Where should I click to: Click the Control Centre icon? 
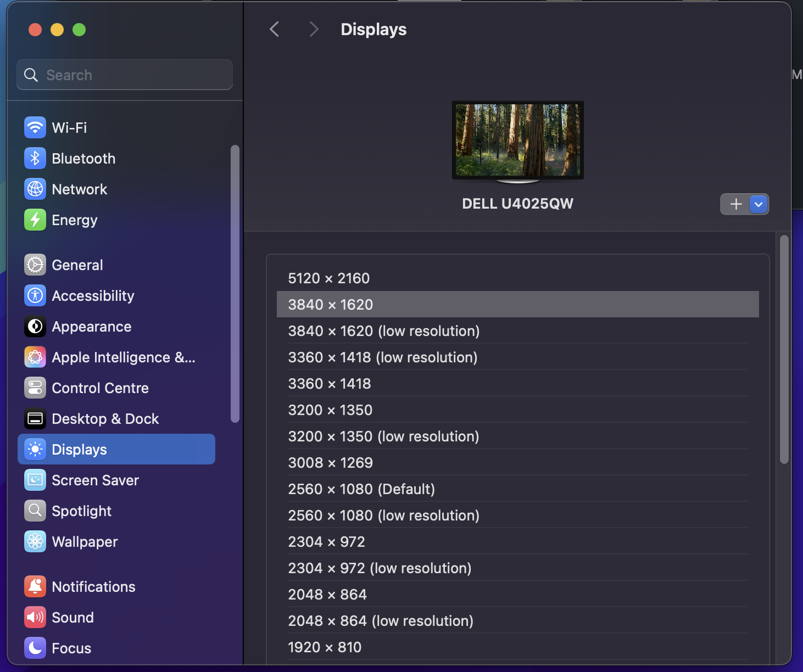coord(35,388)
